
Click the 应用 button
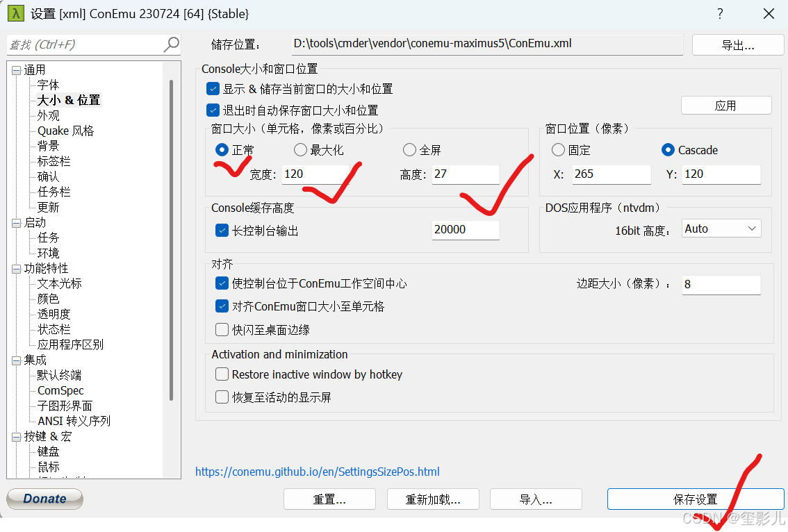[x=725, y=106]
